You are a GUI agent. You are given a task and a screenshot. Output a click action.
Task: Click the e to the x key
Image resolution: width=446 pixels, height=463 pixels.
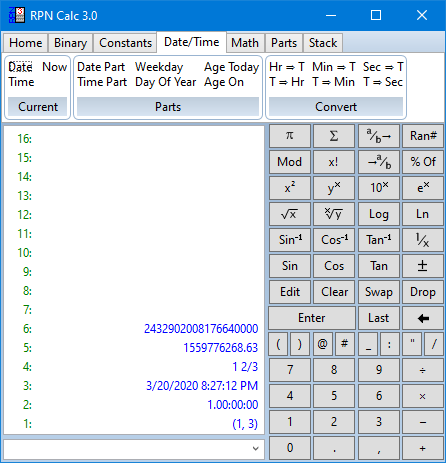(423, 188)
